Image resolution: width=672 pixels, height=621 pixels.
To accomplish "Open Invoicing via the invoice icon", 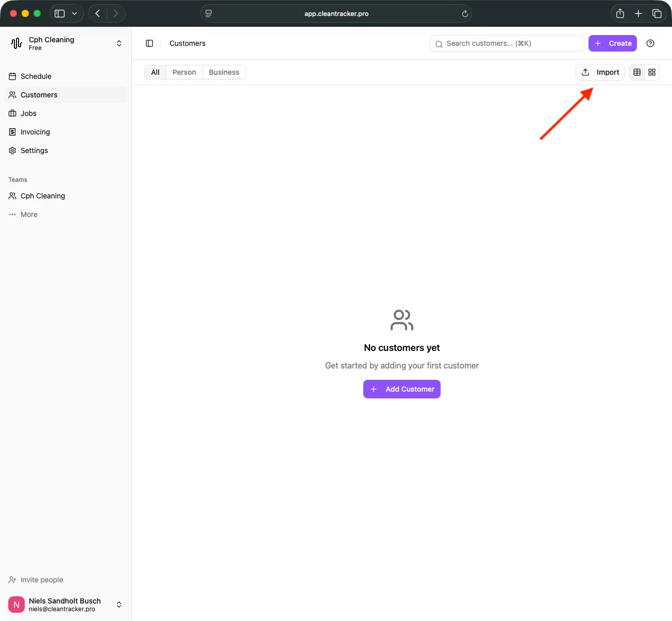I will click(x=12, y=132).
